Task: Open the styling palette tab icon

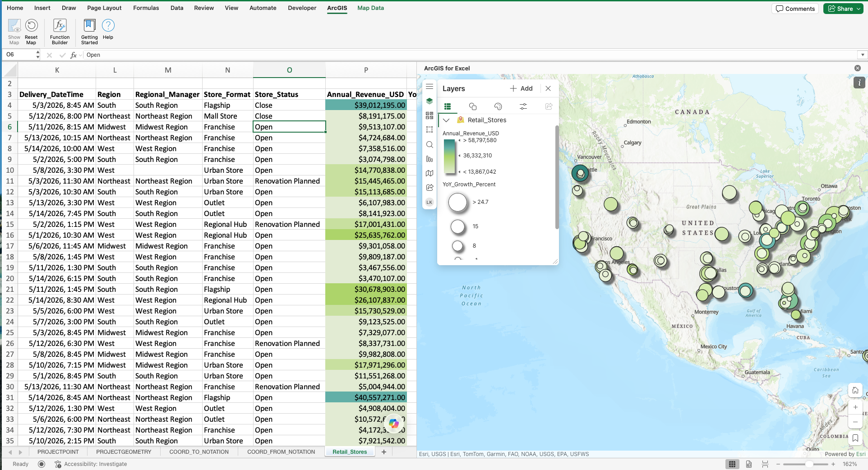Action: pos(498,106)
